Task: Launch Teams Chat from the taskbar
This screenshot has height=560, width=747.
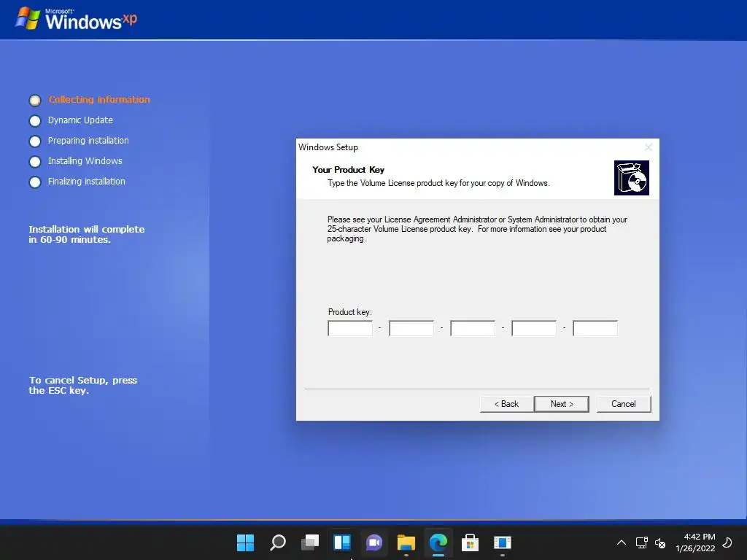Action: pyautogui.click(x=374, y=542)
